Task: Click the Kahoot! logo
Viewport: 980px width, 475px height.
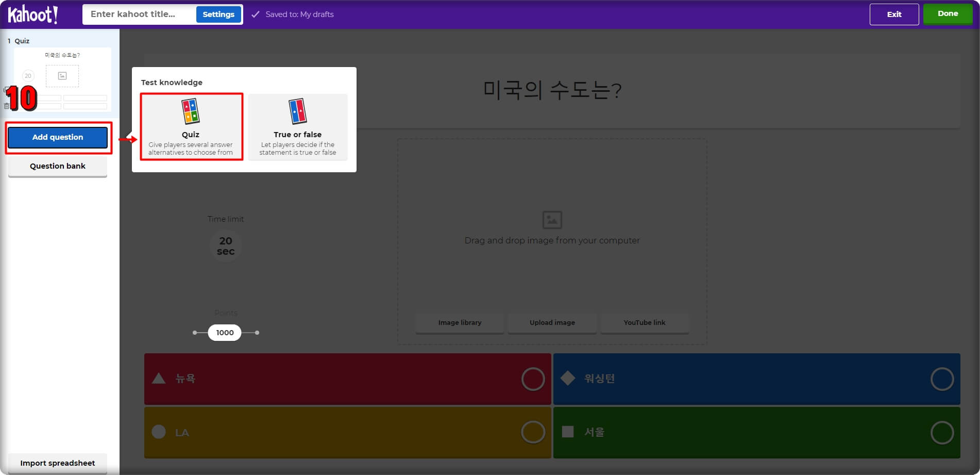Action: click(x=32, y=14)
